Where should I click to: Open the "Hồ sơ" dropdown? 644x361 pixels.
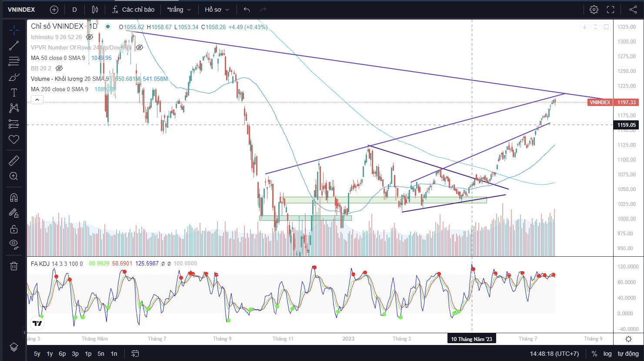[x=217, y=10]
